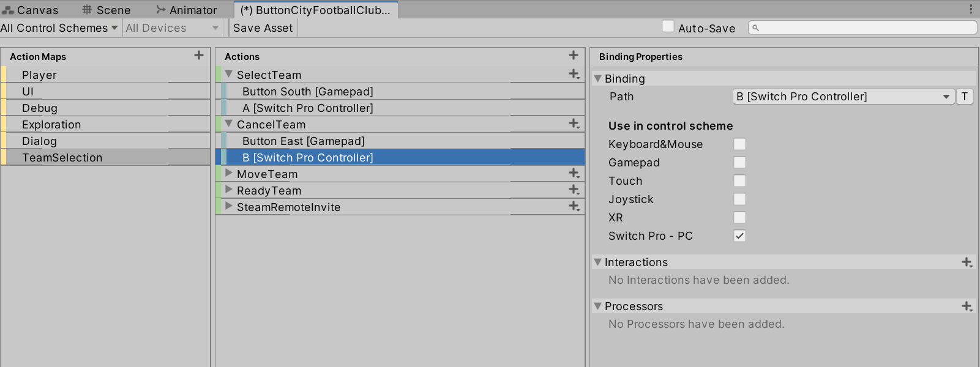
Task: Add a new action in Actions panel
Action: 573,56
